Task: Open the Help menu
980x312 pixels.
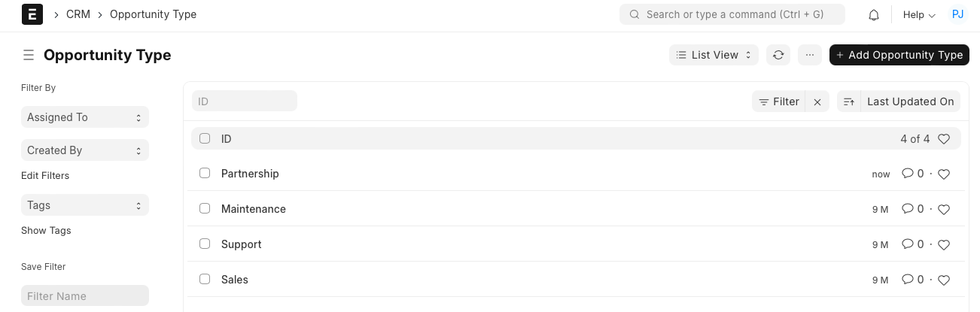Action: (918, 15)
